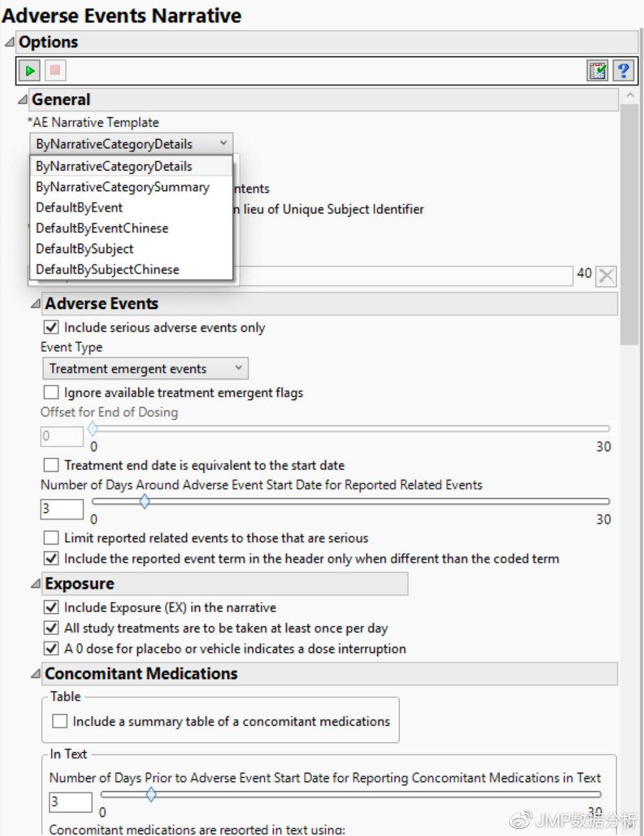The image size is (644, 836).
Task: Collapse the Options section triangle
Action: tap(9, 42)
